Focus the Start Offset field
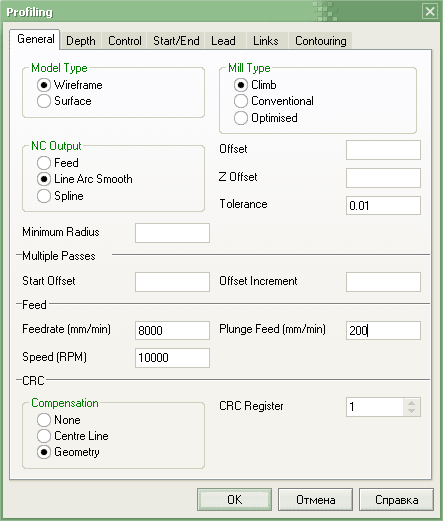 coord(172,282)
